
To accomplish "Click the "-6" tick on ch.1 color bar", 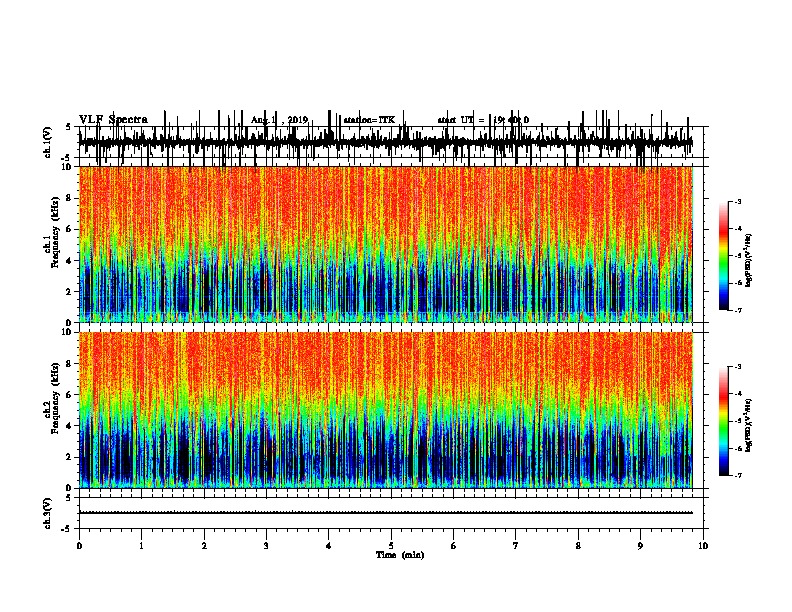I will click(x=737, y=283).
